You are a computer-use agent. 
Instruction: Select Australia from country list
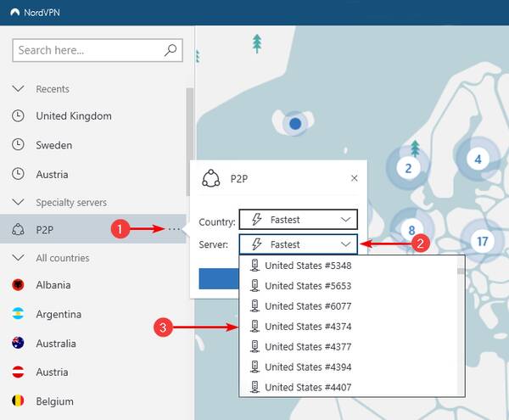(56, 344)
